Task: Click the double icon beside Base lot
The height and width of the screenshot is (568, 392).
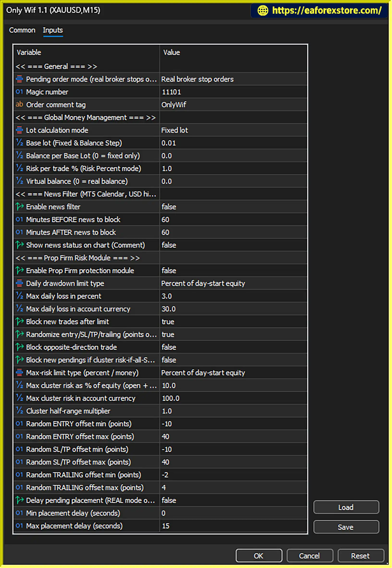Action: click(x=19, y=143)
